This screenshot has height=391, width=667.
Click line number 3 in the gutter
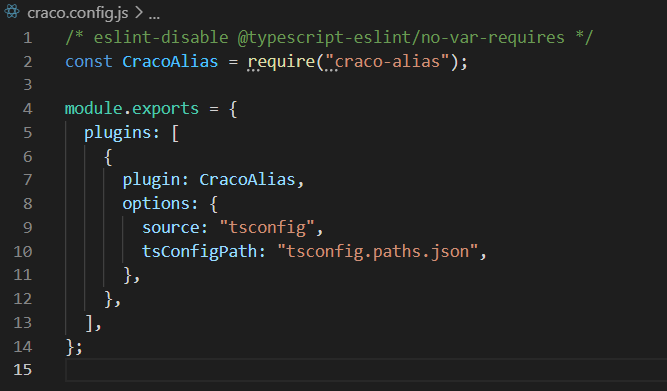click(x=28, y=85)
